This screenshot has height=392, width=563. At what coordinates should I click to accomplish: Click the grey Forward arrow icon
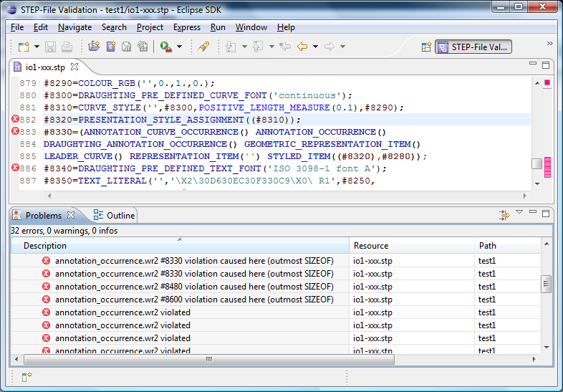tap(329, 47)
